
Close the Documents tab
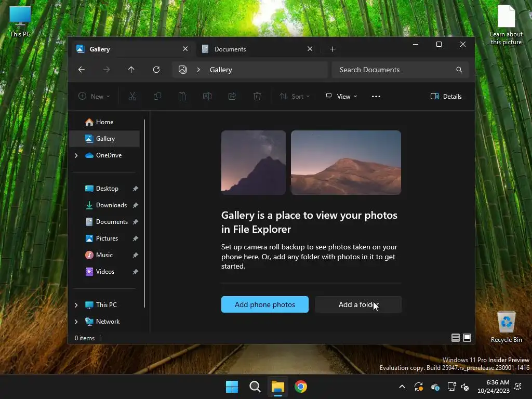310,49
